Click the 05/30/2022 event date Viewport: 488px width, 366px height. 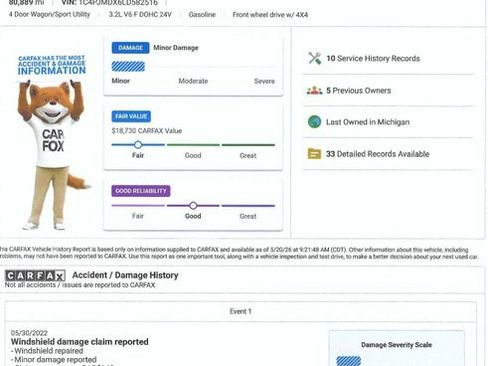[29, 333]
